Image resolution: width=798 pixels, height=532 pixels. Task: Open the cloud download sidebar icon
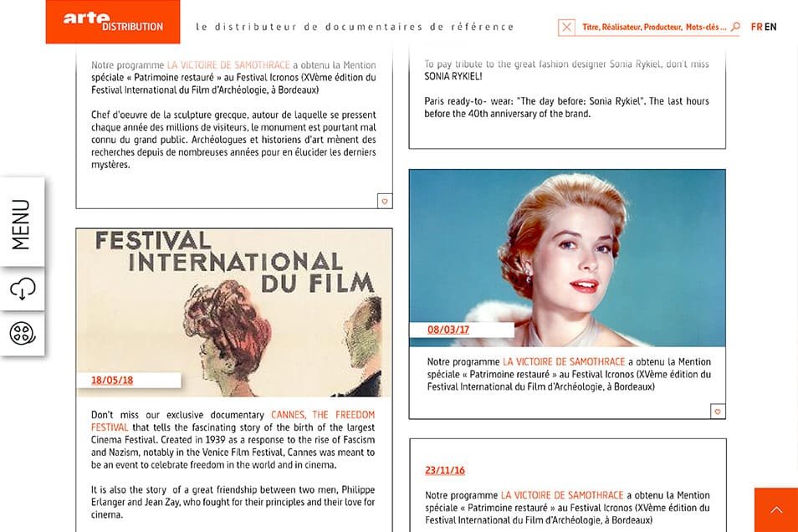point(22,288)
